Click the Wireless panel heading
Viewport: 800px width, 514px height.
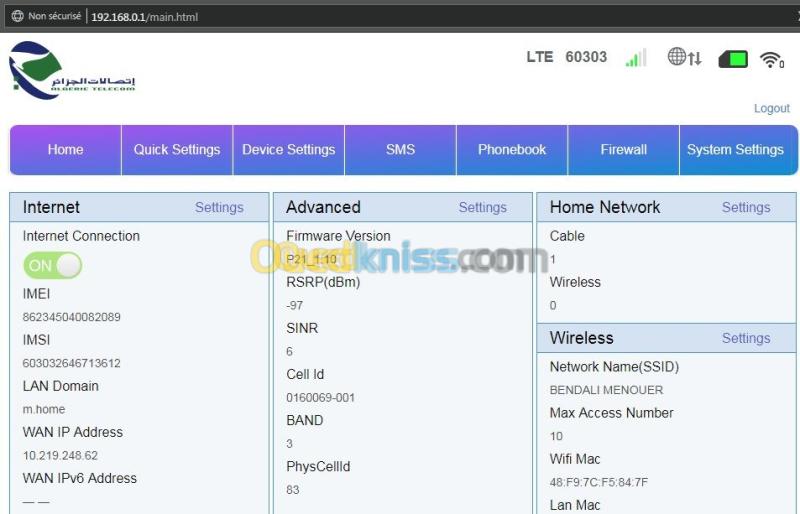point(582,338)
